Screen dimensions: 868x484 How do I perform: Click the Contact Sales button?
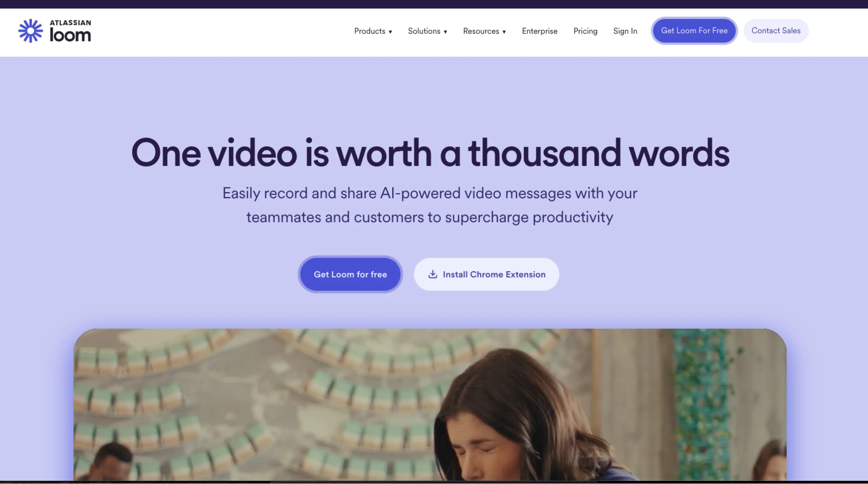(x=776, y=31)
